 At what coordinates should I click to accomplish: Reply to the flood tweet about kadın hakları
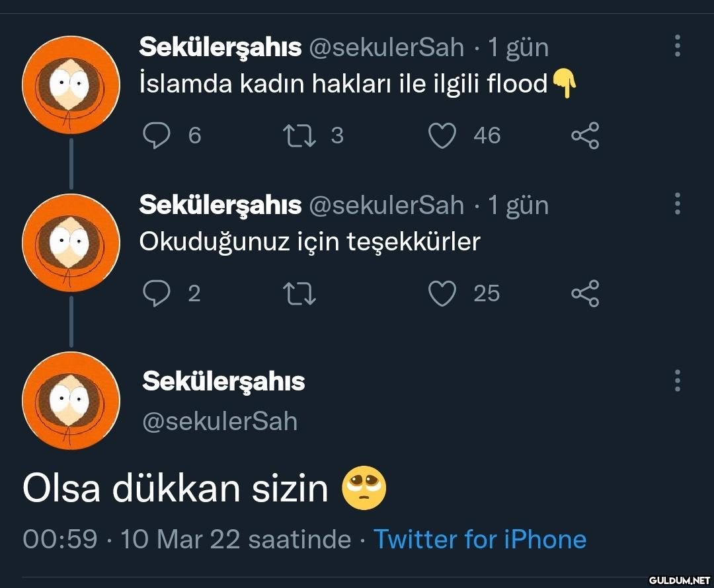(157, 135)
